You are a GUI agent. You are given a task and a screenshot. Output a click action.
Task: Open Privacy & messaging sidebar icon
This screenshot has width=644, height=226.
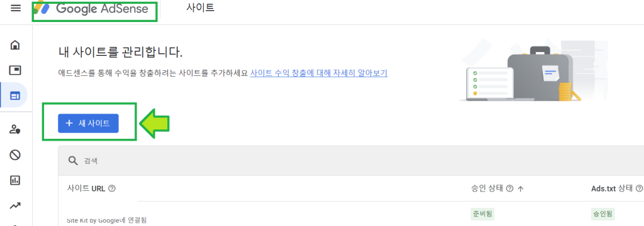point(15,129)
